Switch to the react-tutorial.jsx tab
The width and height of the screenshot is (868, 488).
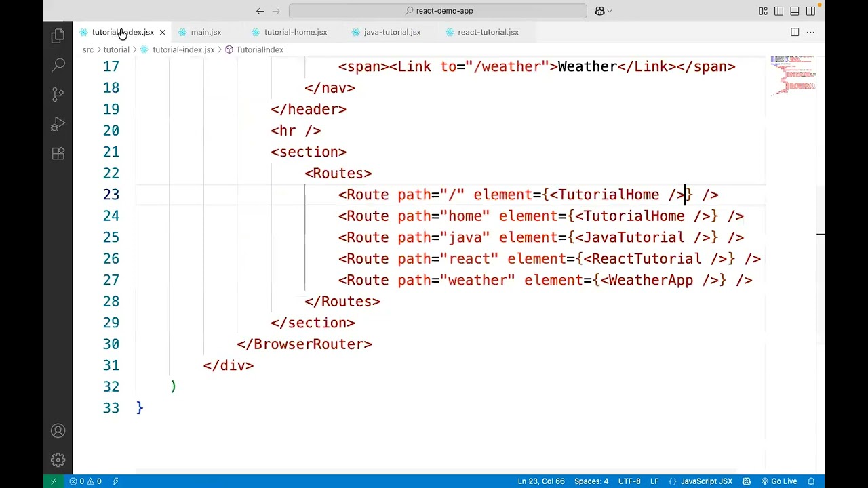tap(488, 32)
